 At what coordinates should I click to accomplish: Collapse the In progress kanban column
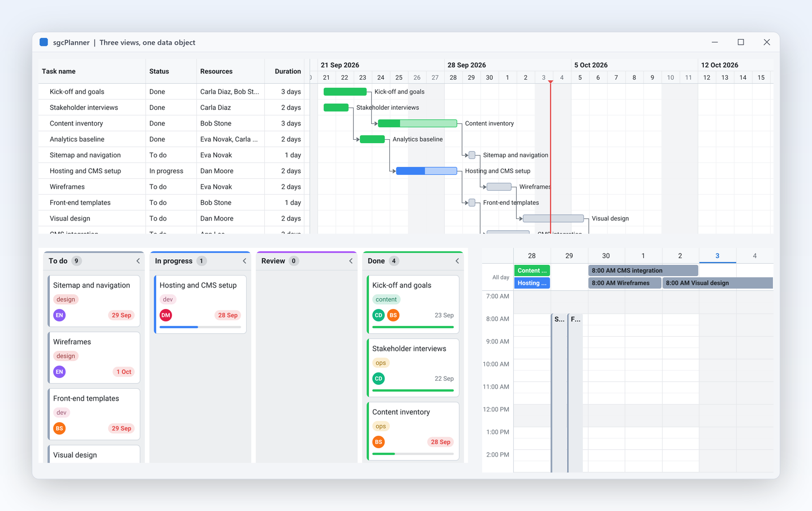click(244, 261)
